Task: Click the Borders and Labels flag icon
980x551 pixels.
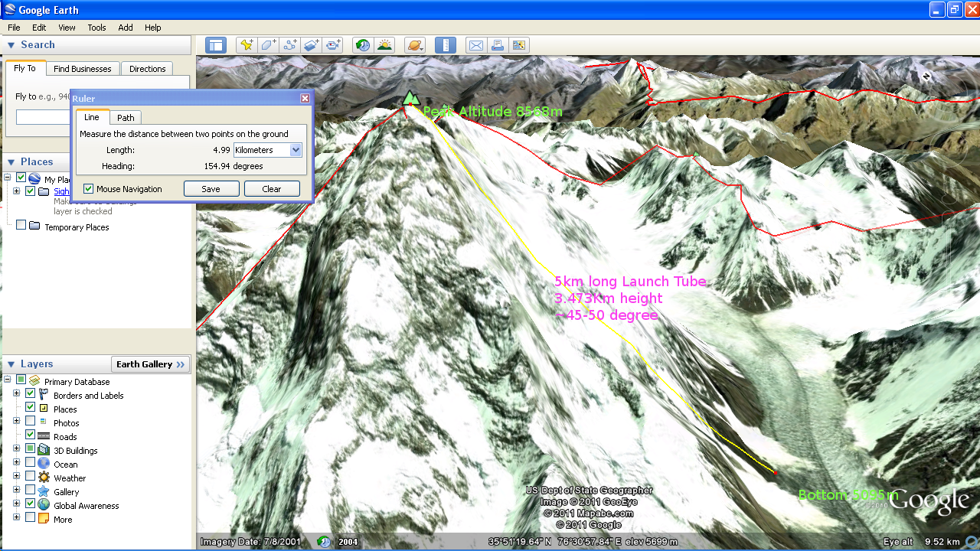Action: pos(44,395)
